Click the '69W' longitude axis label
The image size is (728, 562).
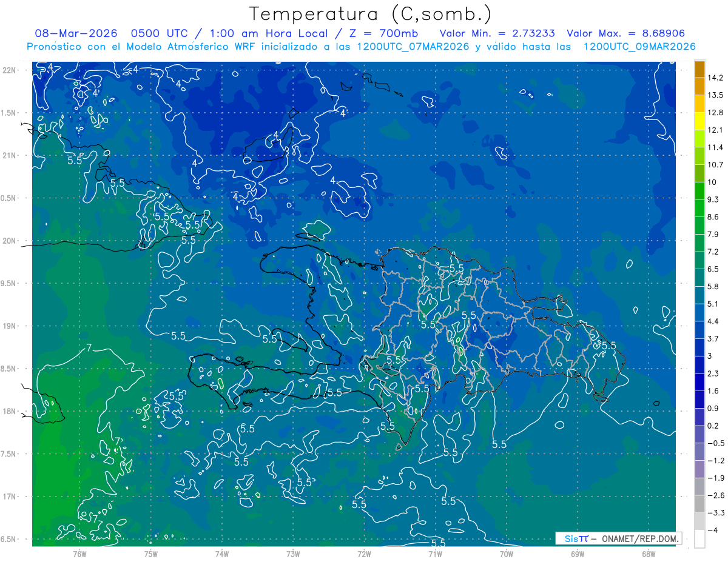[578, 554]
